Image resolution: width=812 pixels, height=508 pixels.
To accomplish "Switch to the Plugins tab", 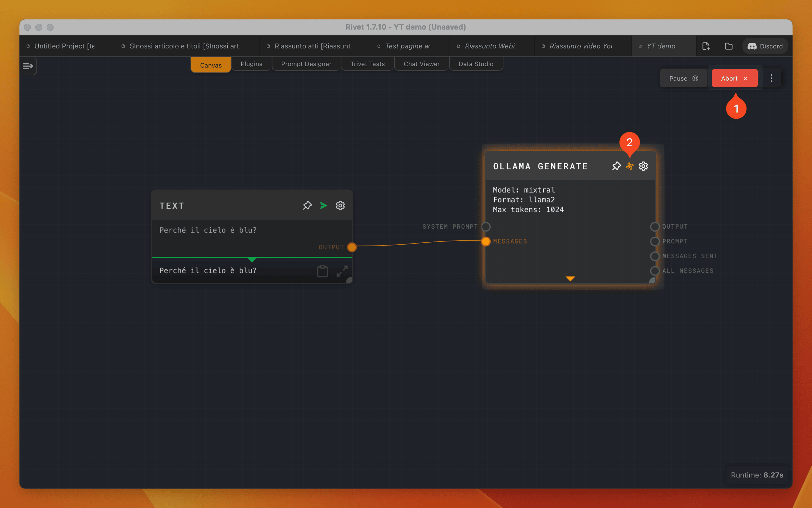I will [x=251, y=64].
